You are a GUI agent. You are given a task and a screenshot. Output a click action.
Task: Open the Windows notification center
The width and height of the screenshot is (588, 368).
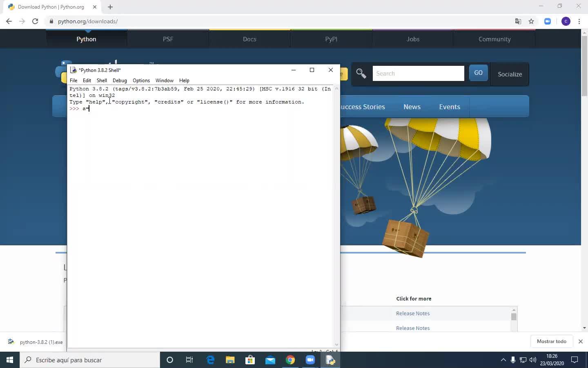(x=575, y=360)
